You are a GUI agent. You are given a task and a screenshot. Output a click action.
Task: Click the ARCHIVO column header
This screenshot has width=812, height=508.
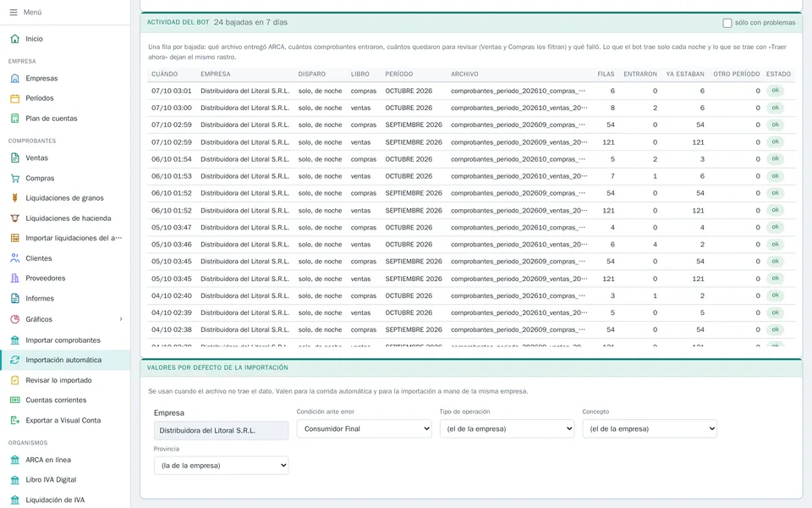pos(464,75)
